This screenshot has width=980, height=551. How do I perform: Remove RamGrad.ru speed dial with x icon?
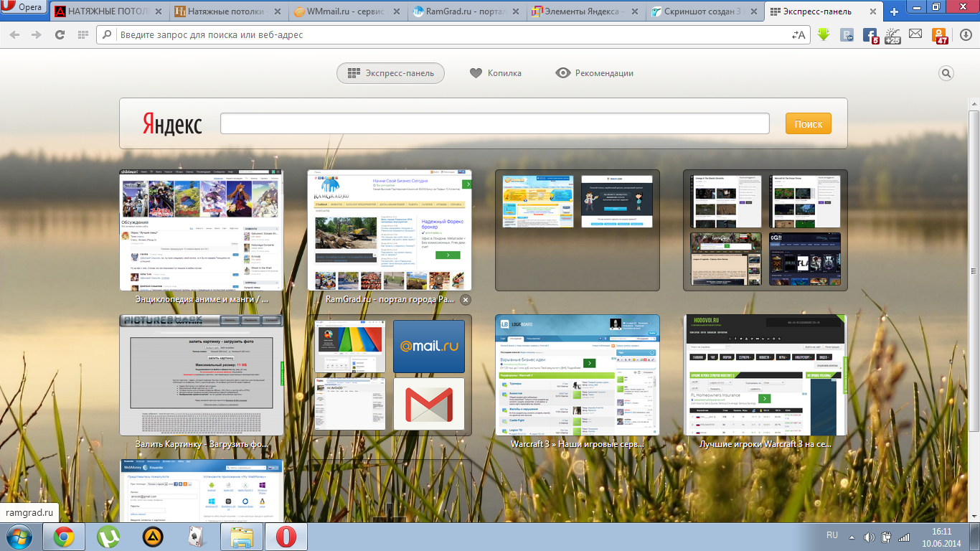coord(466,299)
